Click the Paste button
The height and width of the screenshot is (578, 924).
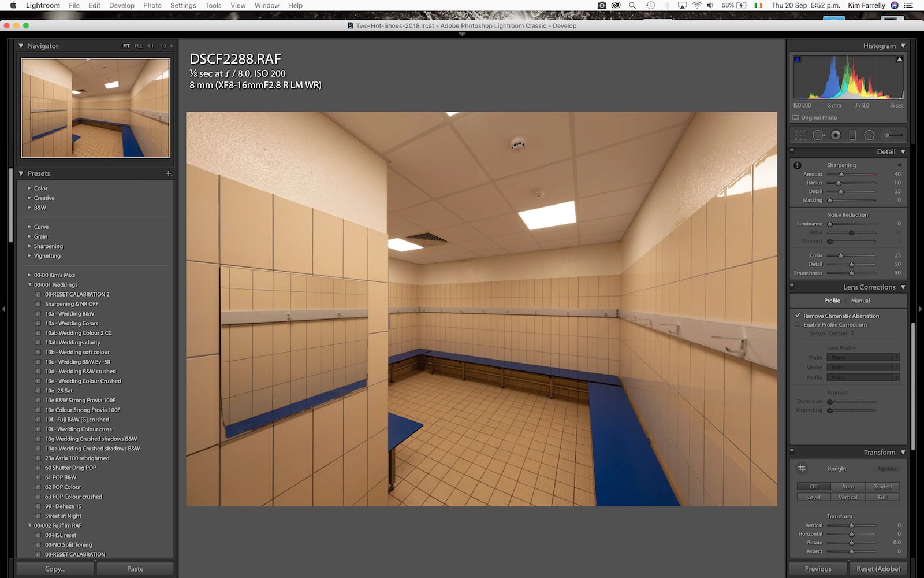tap(135, 569)
